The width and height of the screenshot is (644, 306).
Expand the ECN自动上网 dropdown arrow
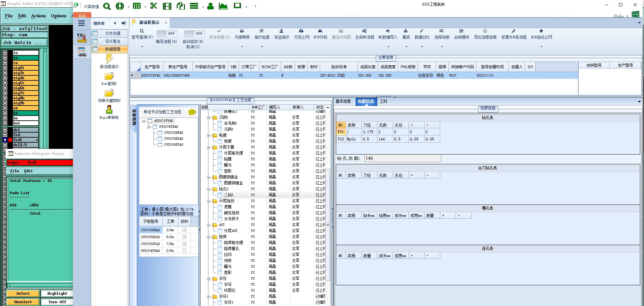(x=541, y=47)
